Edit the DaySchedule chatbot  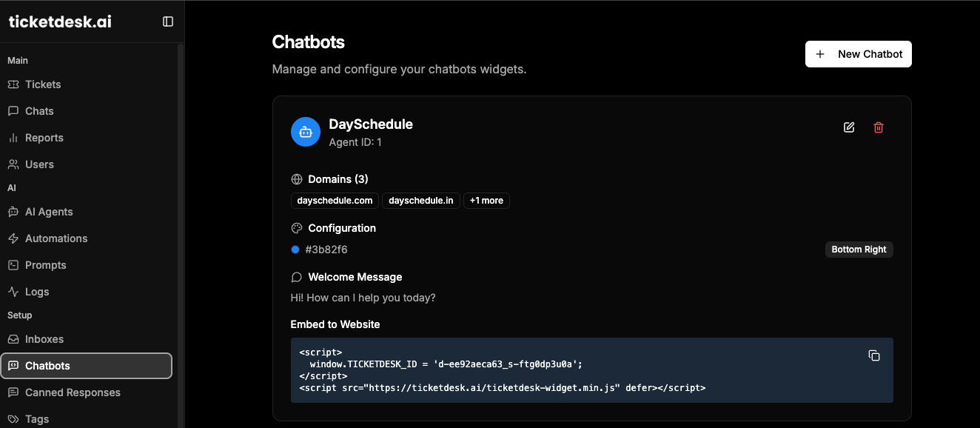849,127
